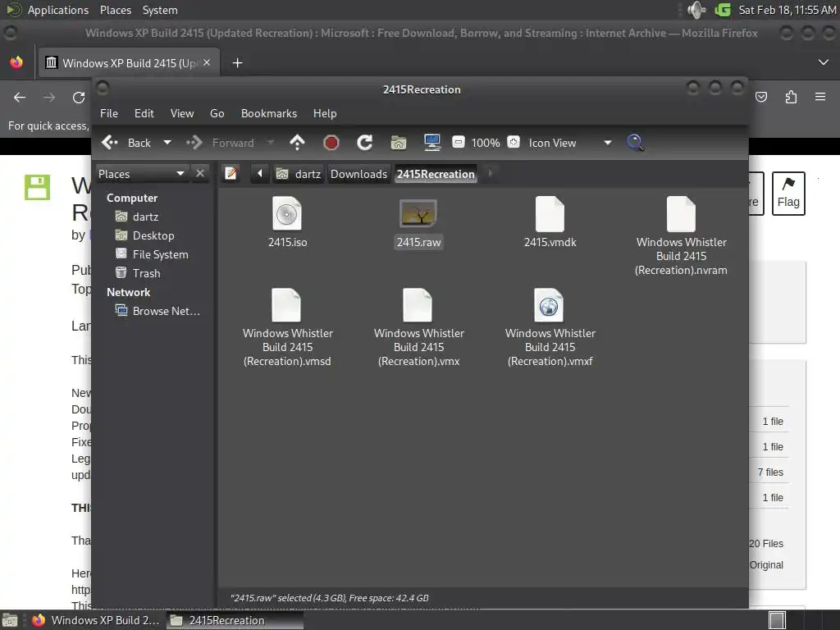Open the Firefox extensions puzzle icon

coord(791,97)
